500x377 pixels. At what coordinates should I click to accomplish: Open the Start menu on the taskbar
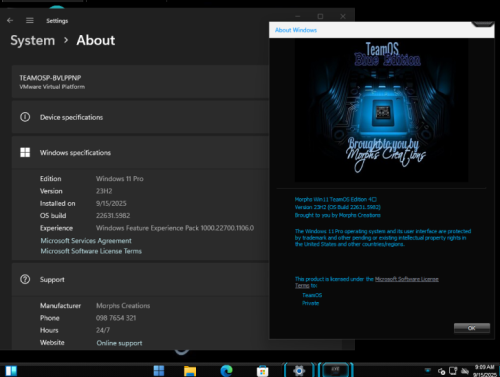click(x=159, y=370)
